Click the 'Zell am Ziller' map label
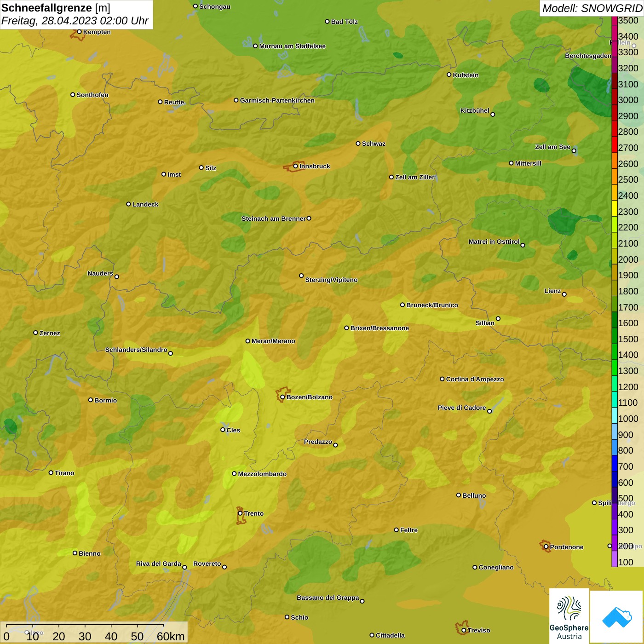This screenshot has width=644, height=644. click(415, 177)
